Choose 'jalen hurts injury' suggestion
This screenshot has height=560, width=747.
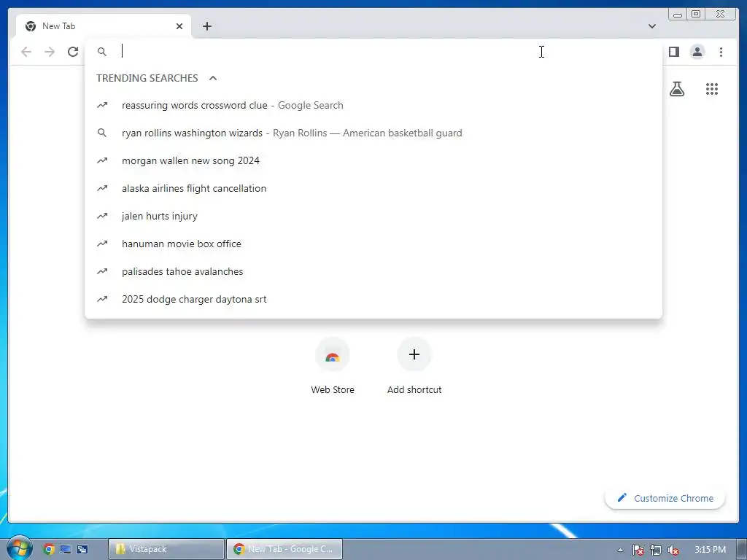pos(373,216)
